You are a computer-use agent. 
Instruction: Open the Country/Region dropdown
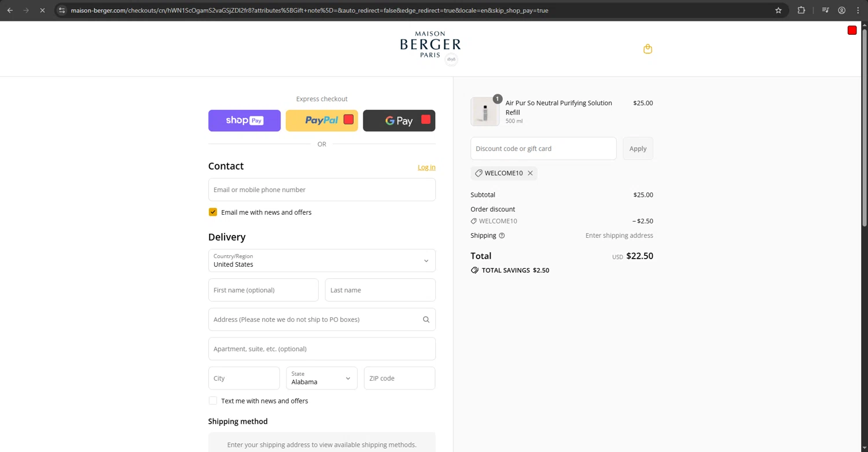click(x=322, y=260)
